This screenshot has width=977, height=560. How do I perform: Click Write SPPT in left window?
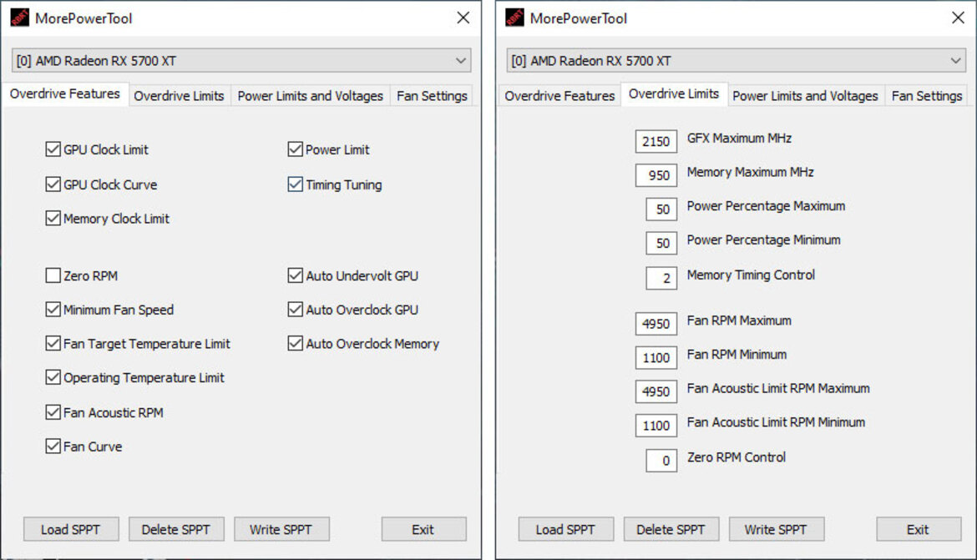click(x=281, y=529)
